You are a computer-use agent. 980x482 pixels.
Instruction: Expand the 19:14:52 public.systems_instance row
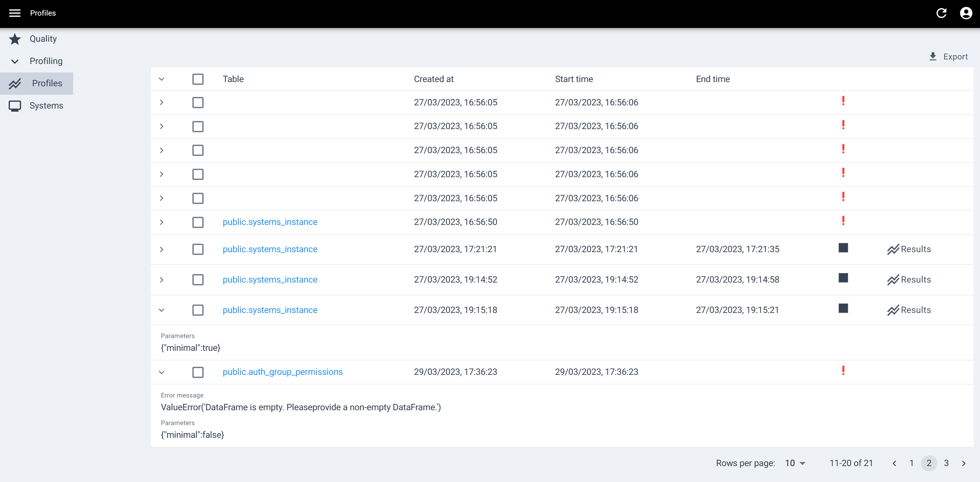click(x=162, y=280)
